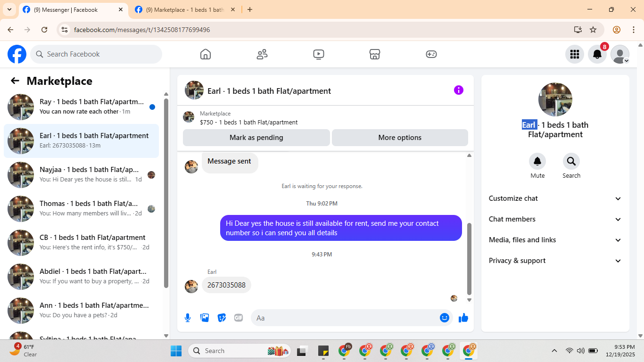Open CB conversation in the list

(x=81, y=243)
